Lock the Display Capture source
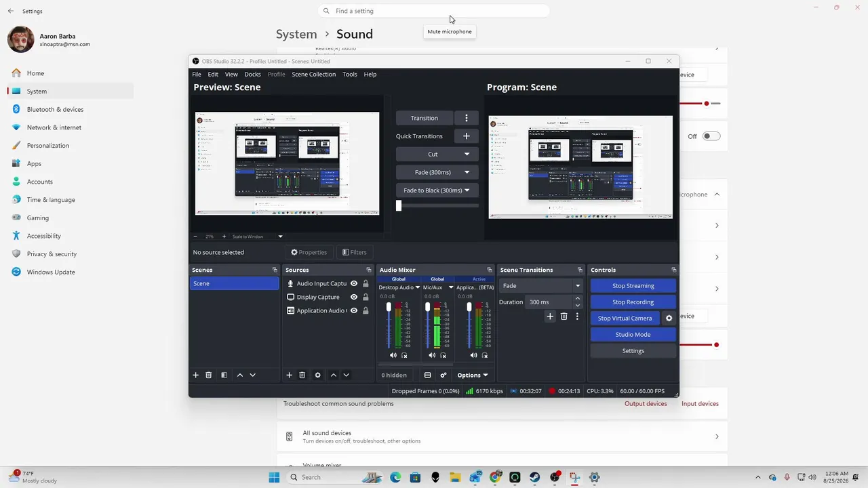The width and height of the screenshot is (868, 488). tap(366, 297)
